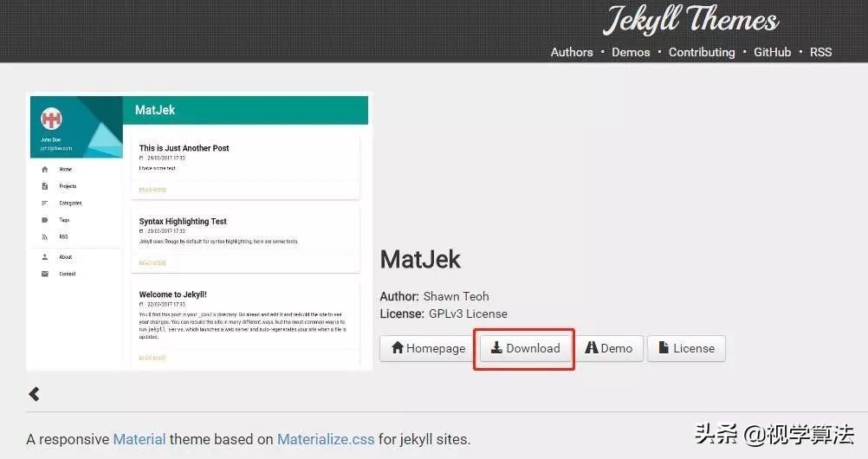Open the theme Demo button
868x459 pixels.
pos(609,348)
